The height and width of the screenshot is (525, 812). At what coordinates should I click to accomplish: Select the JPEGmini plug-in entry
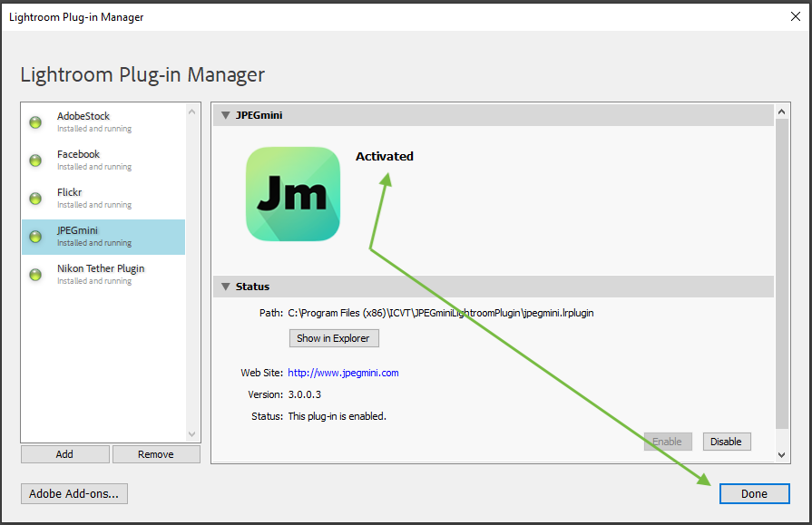103,237
